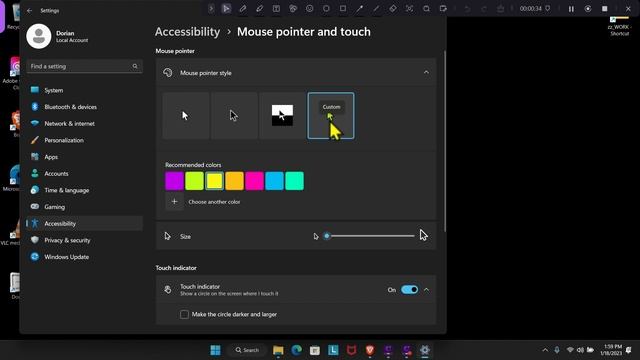Select the emoji sticker tool in recording toolbar

(x=310, y=9)
